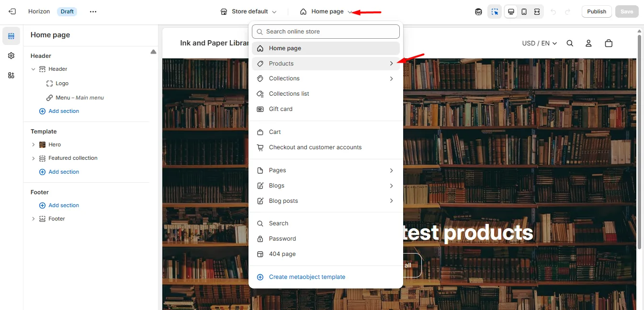Open the Store default dropdown
Screen dimensions: 644x310
[x=249, y=11]
